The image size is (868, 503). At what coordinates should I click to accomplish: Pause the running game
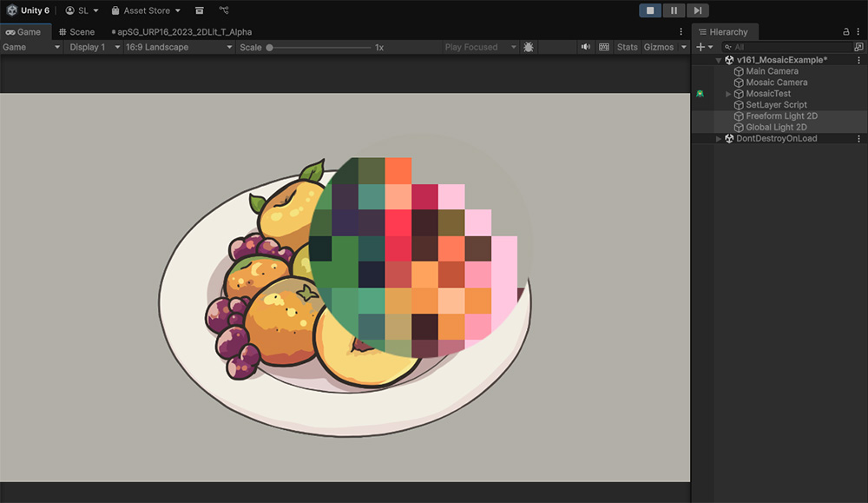(674, 10)
